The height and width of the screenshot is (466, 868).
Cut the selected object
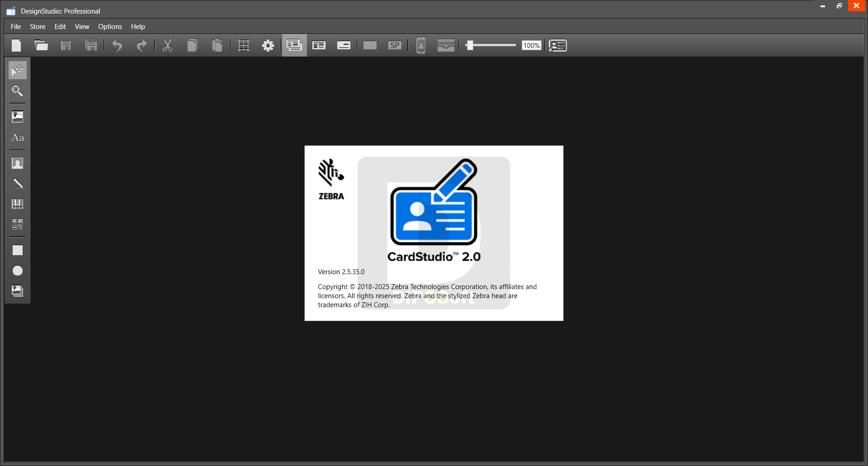click(168, 45)
